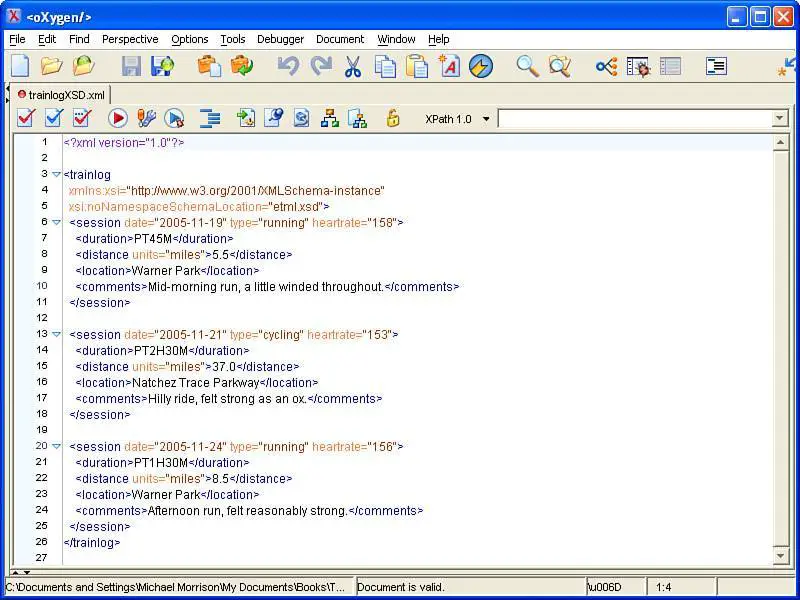Paste from clipboard using toolbar icon
The width and height of the screenshot is (800, 600).
(417, 66)
